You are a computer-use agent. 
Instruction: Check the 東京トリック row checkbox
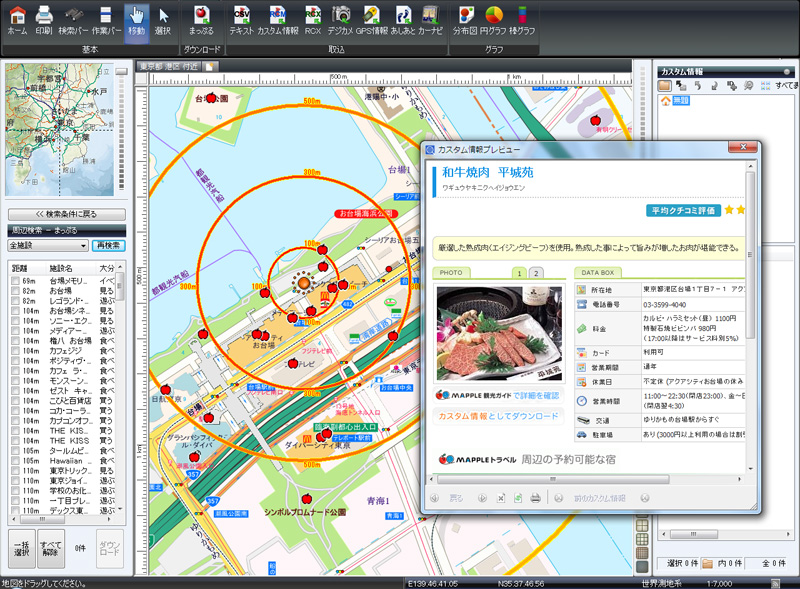[x=15, y=471]
